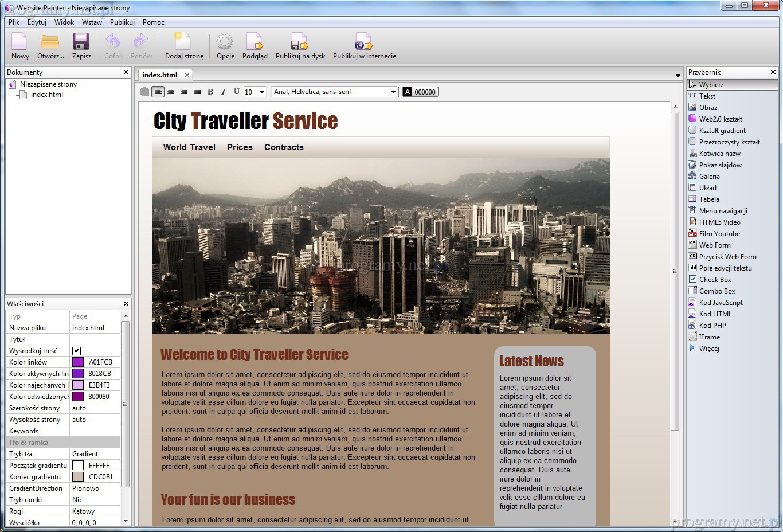Toggle underline text formatting
This screenshot has height=532, width=783.
[236, 92]
